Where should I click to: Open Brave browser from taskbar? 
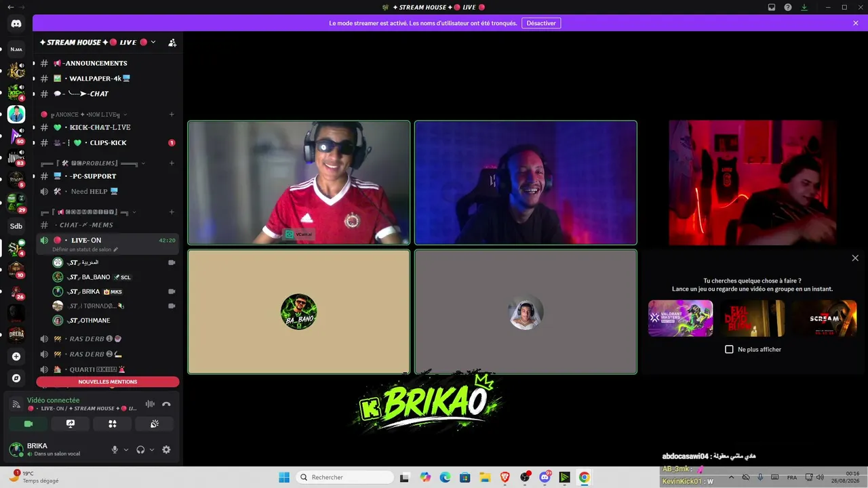(505, 477)
